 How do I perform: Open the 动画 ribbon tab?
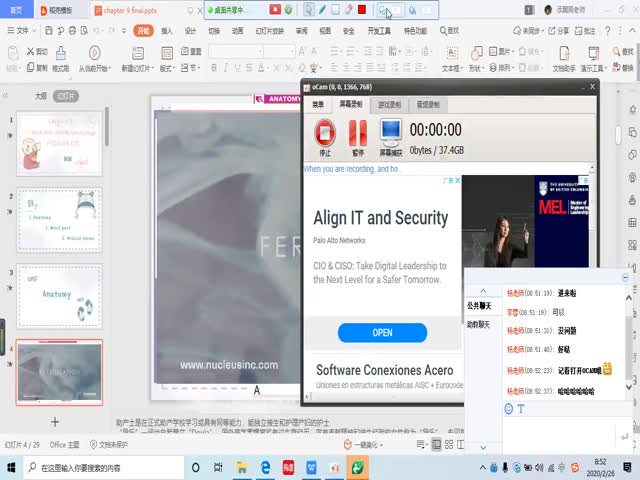click(238, 31)
